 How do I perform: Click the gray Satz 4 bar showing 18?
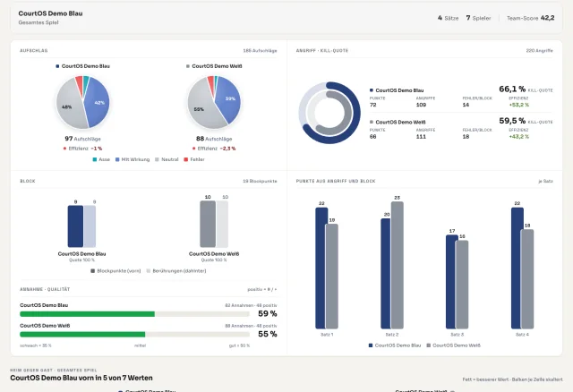coord(527,279)
